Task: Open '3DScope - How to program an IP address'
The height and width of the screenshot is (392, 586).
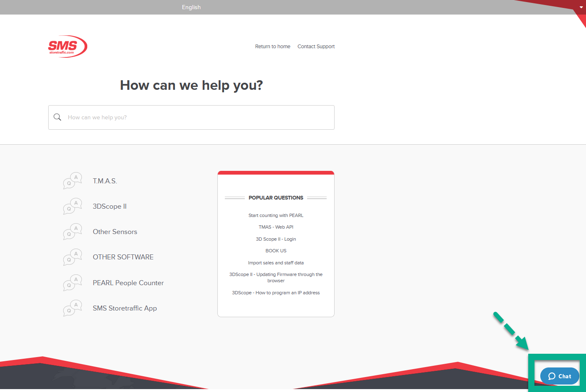Action: click(276, 293)
